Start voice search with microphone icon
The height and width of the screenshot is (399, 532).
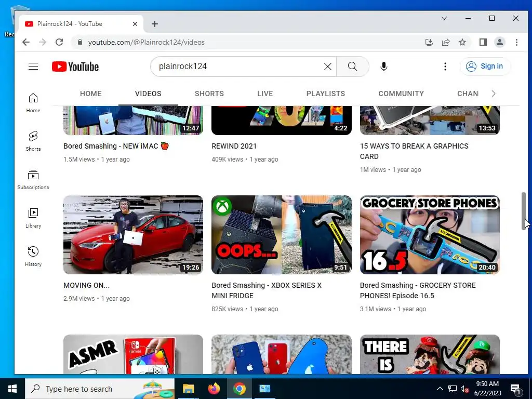[384, 66]
